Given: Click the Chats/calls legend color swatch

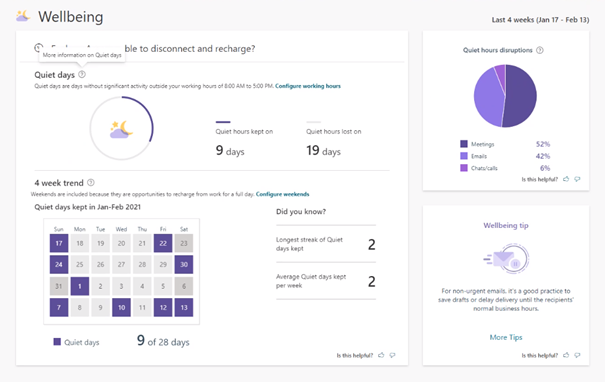Looking at the screenshot, I should pyautogui.click(x=464, y=168).
